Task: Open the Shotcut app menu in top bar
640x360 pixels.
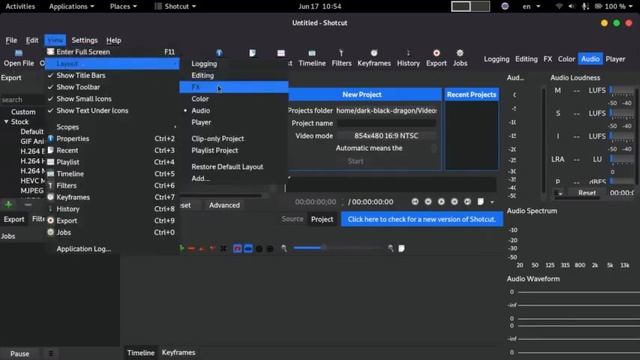Action: (176, 6)
